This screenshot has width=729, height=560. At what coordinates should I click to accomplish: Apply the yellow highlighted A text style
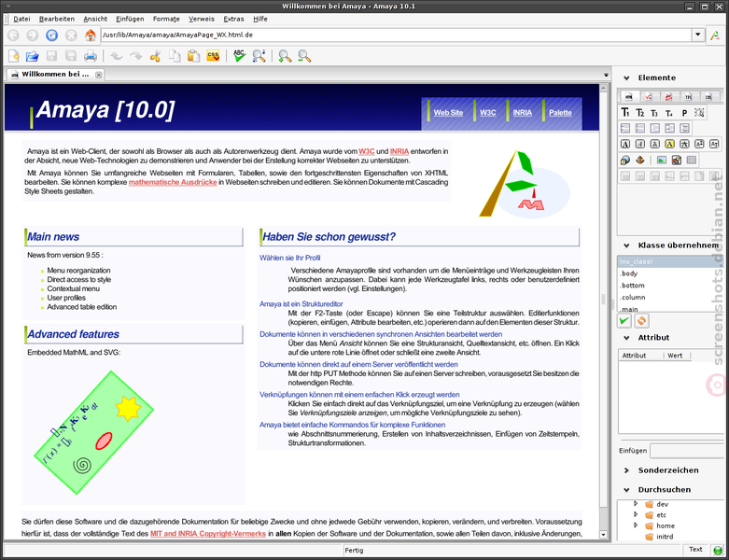[x=669, y=144]
